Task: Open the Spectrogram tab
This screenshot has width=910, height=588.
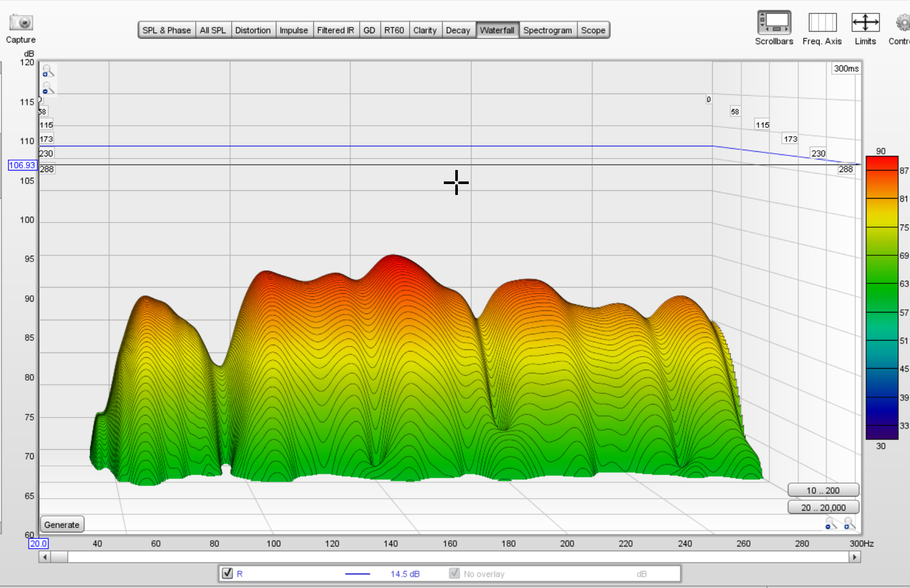Action: coord(547,30)
